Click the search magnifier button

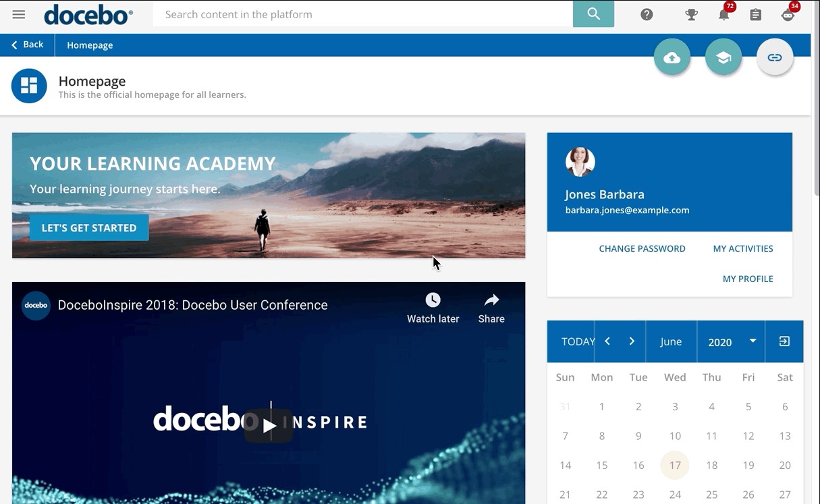[594, 14]
